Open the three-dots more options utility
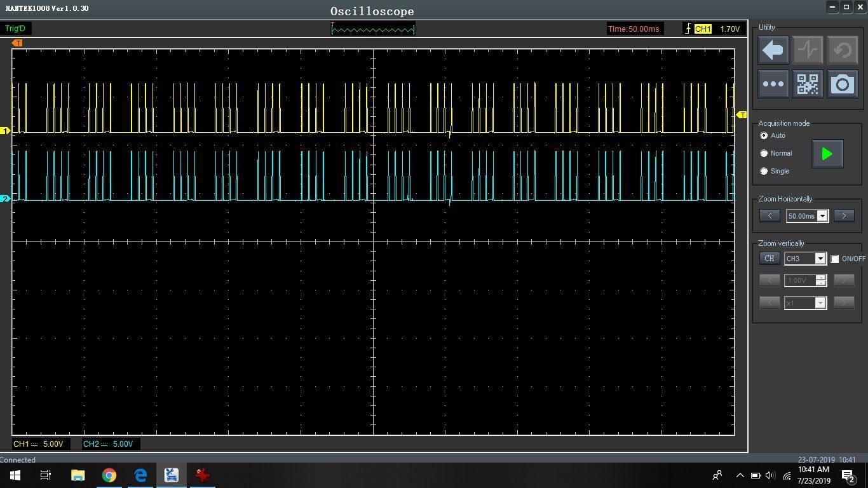 click(773, 84)
